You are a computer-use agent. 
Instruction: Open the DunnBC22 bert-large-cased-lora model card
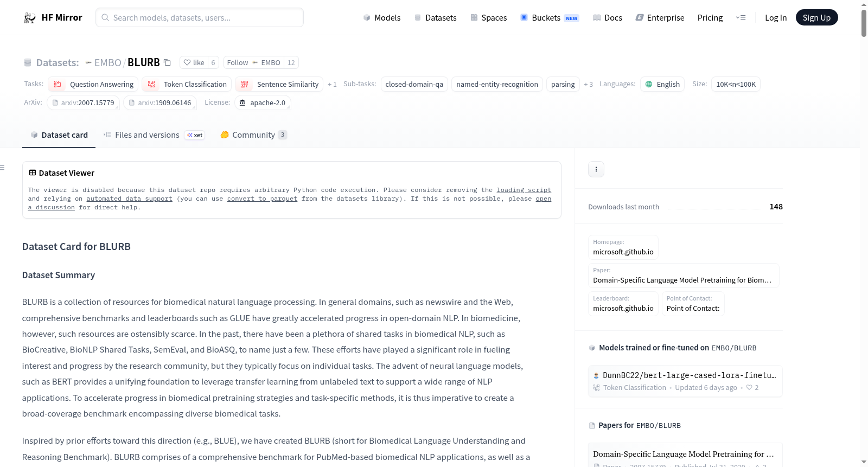[685, 381]
